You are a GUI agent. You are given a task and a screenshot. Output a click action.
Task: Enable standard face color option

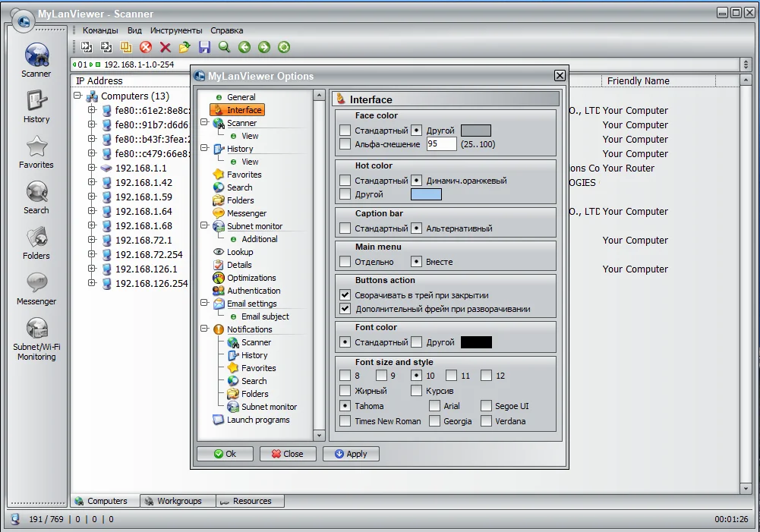pos(345,131)
